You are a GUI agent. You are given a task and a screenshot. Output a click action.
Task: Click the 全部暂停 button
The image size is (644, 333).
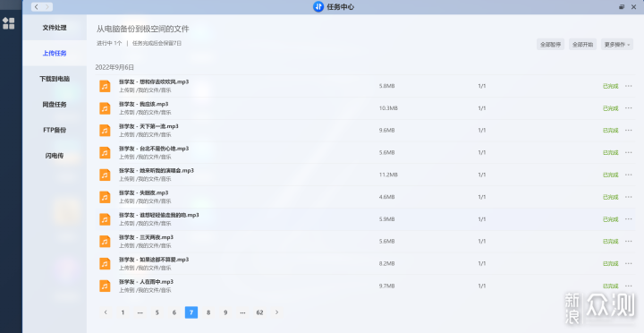click(x=550, y=45)
